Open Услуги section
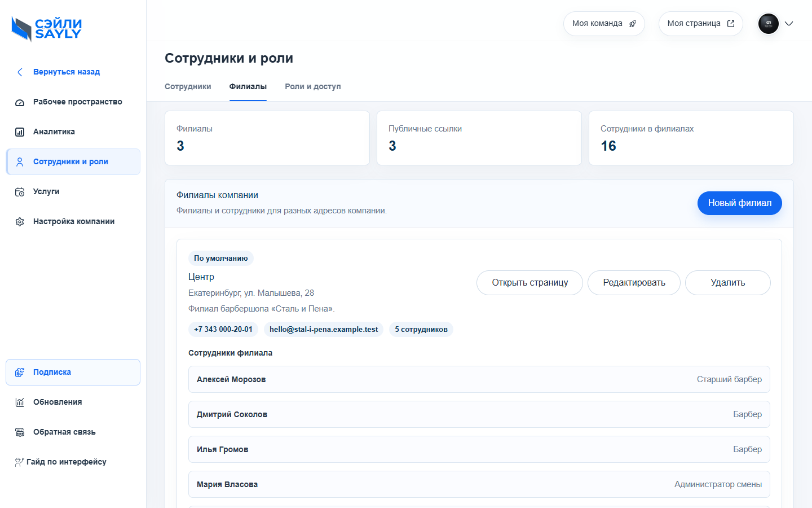The height and width of the screenshot is (508, 812). coord(73,192)
